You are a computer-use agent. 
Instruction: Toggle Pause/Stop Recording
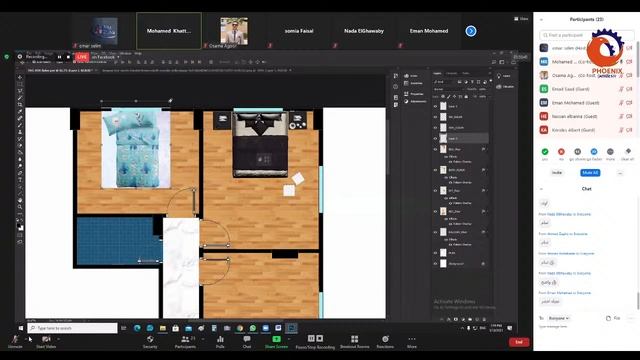coord(315,342)
